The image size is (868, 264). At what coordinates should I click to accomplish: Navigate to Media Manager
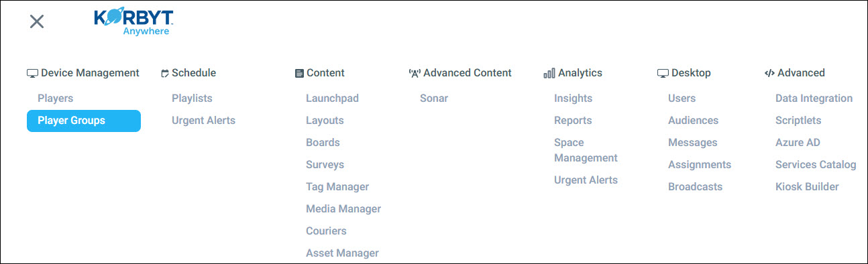point(343,209)
